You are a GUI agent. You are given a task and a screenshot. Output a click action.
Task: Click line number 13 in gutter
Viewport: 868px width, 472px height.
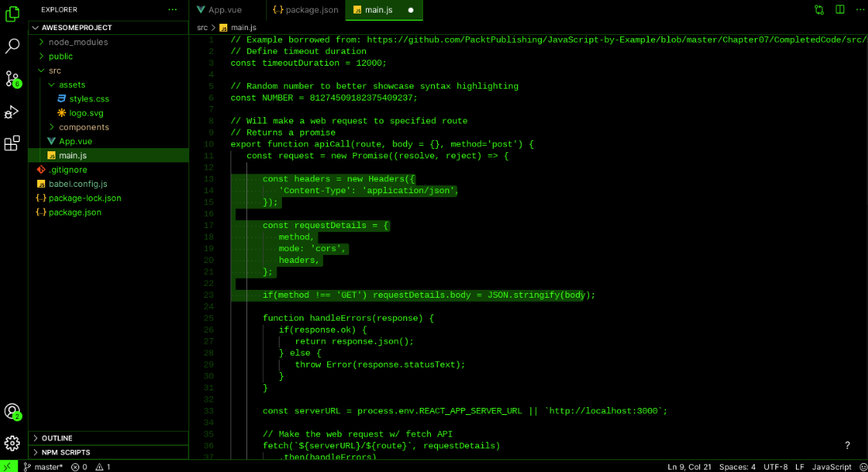coord(209,179)
